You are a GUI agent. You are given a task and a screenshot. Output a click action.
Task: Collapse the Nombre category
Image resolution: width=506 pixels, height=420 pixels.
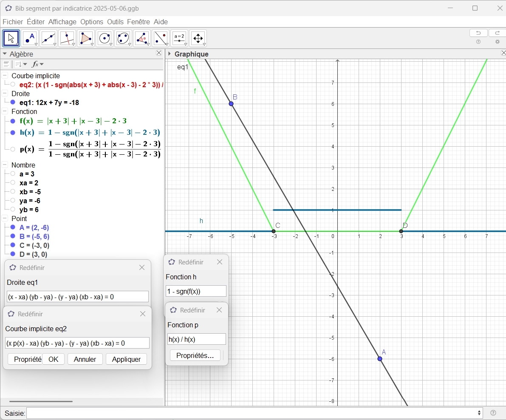point(5,165)
